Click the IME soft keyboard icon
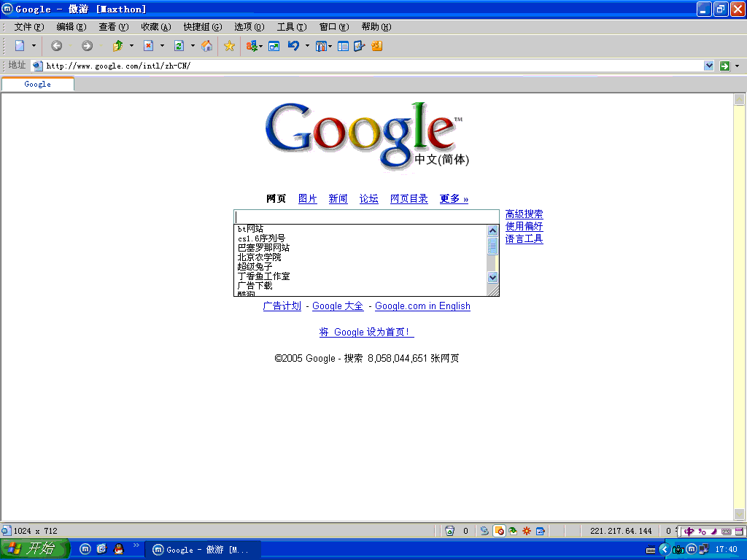747x560 pixels. tap(726, 531)
